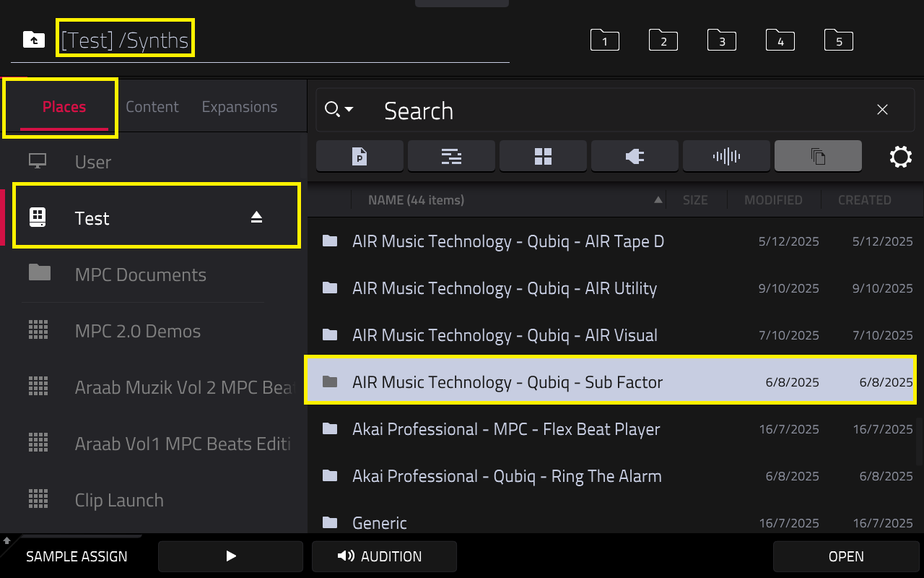Expand panel with small up arrow
This screenshot has width=924, height=578.
7,540
